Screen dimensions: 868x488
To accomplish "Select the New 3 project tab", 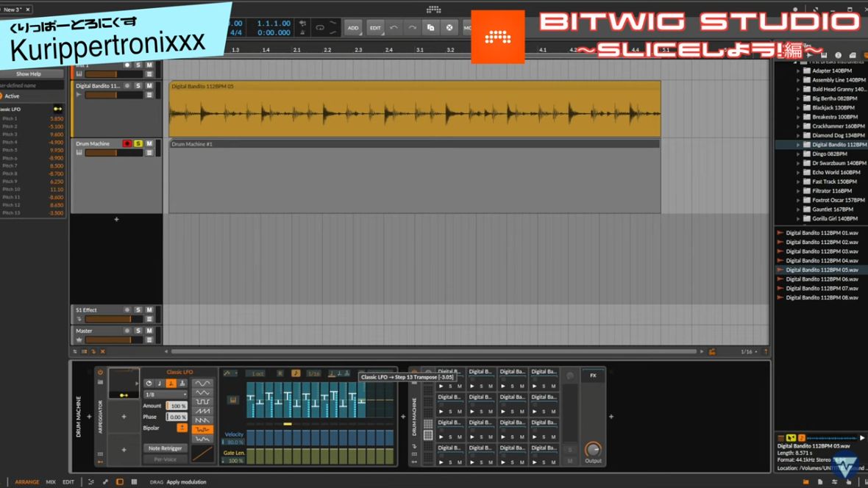I will click(13, 10).
